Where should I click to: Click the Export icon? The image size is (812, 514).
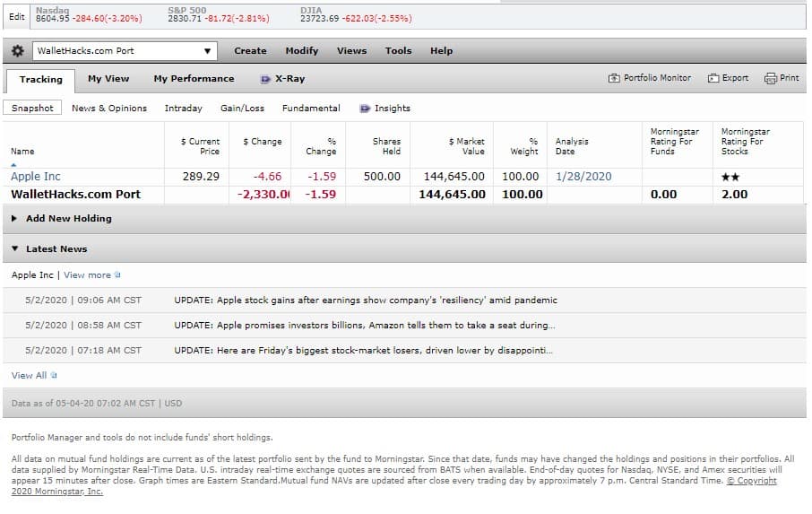(713, 78)
